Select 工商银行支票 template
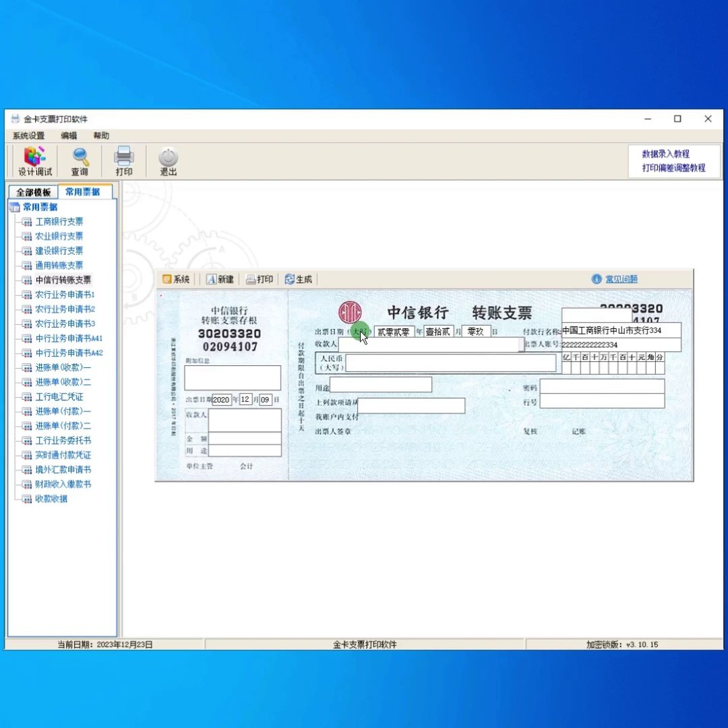Viewport: 728px width, 728px height. coord(59,222)
